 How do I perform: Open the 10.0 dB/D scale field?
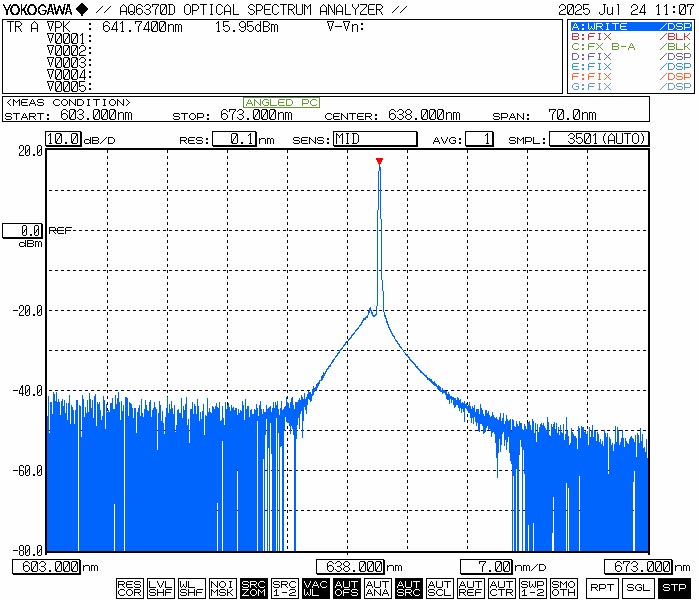tap(63, 139)
